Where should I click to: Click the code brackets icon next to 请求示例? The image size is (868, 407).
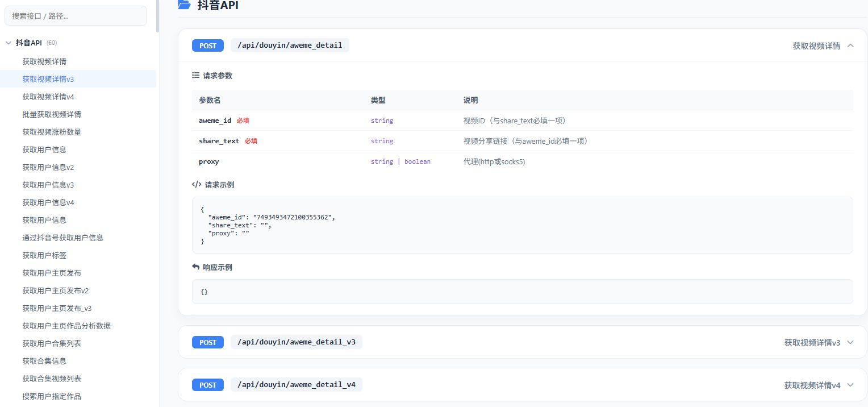coord(197,184)
